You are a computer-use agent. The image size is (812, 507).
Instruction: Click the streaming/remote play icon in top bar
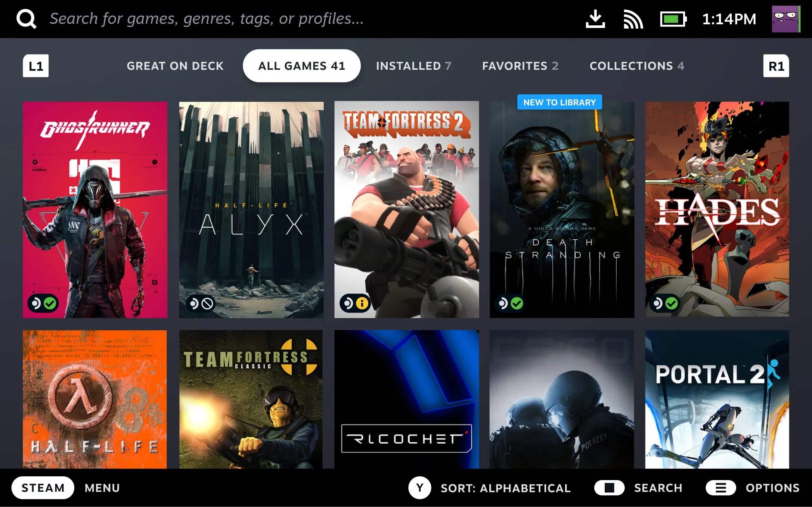(633, 19)
